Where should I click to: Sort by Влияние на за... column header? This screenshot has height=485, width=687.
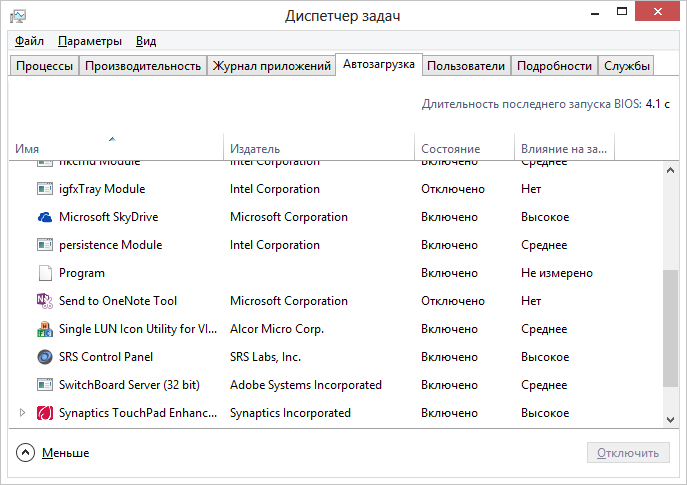[564, 147]
